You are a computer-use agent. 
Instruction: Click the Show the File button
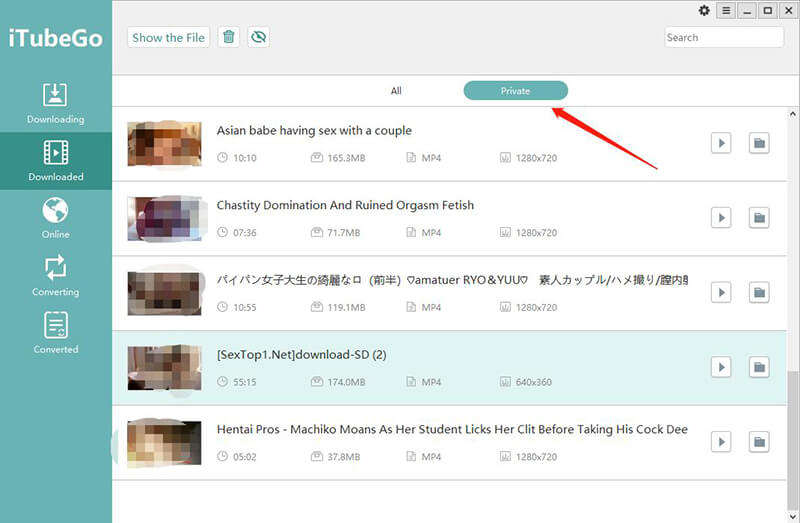click(x=168, y=38)
